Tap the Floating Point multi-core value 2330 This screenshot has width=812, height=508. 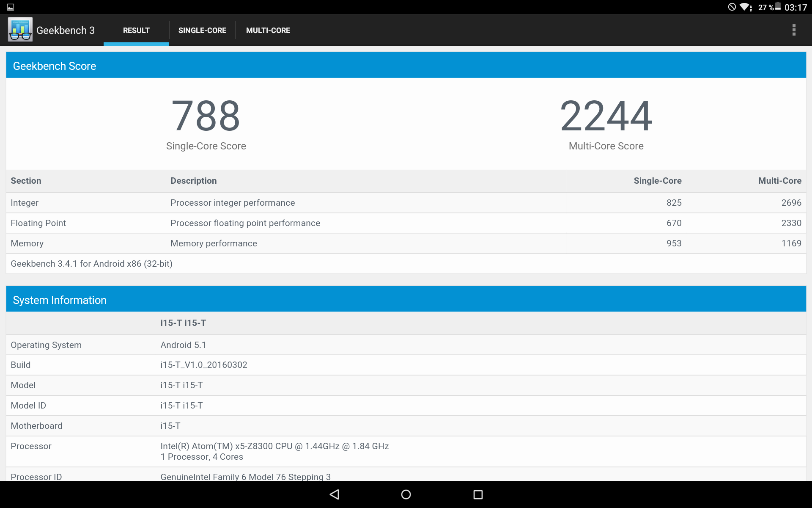(x=791, y=223)
